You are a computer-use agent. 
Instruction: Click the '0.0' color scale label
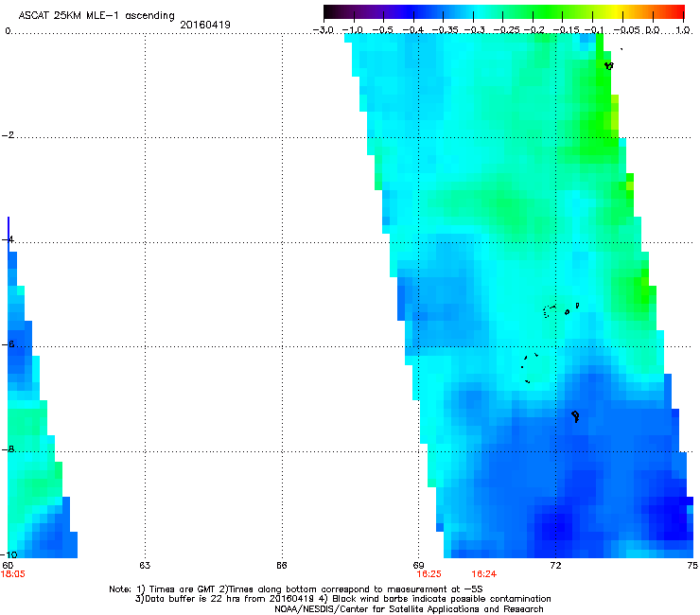pyautogui.click(x=653, y=30)
